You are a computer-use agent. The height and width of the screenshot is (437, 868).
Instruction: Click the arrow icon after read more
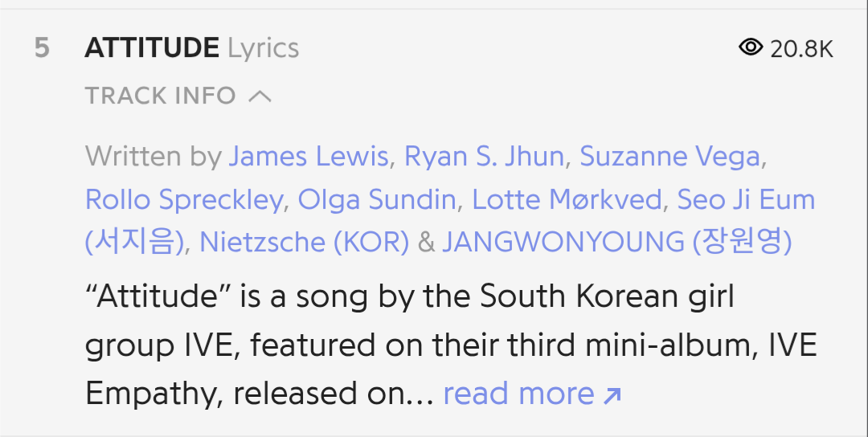point(612,395)
